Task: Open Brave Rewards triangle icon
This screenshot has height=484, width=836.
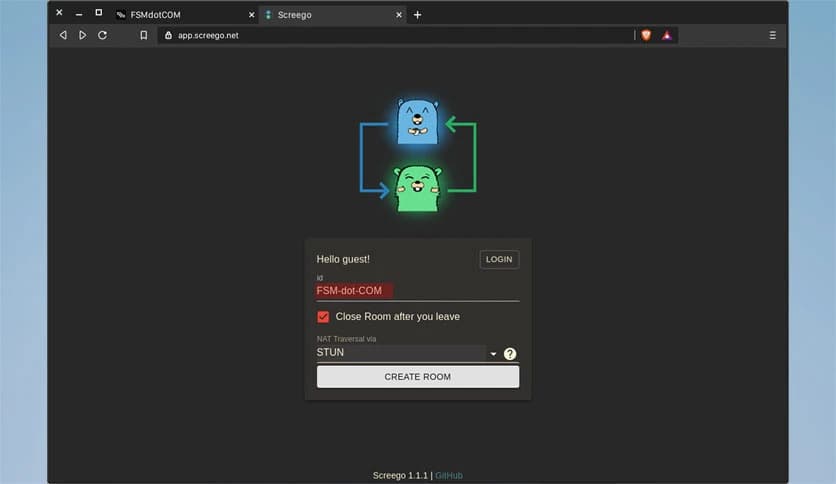Action: pos(666,35)
